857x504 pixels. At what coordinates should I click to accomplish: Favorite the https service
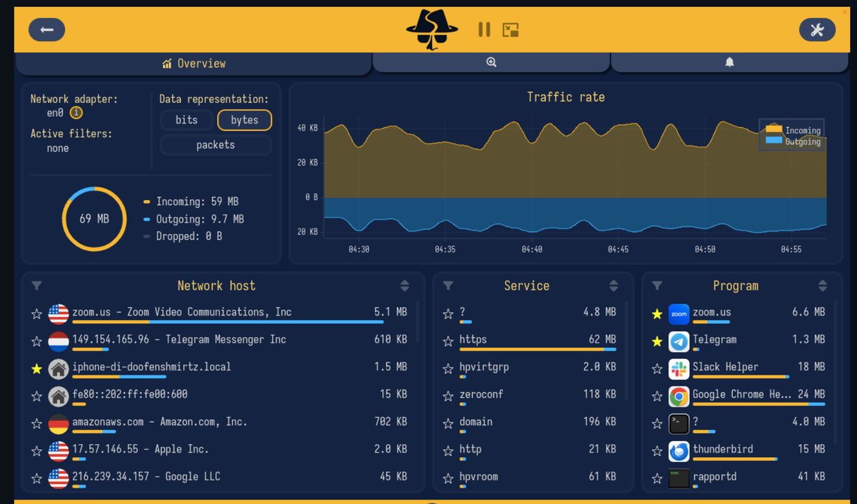click(448, 341)
